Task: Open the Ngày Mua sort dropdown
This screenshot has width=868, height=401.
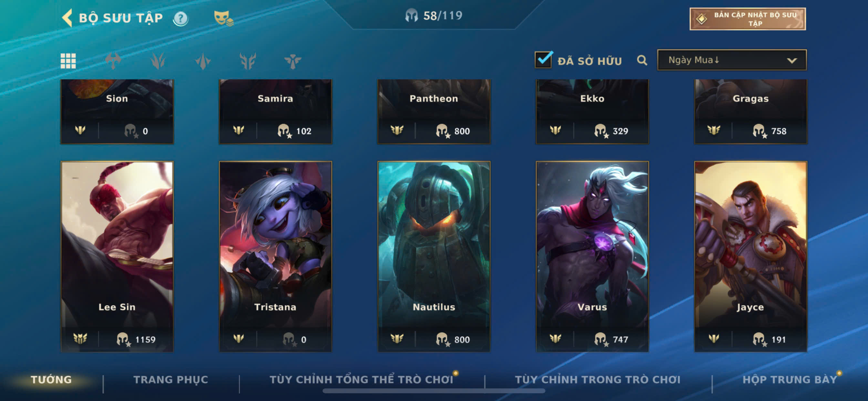Action: (x=731, y=60)
